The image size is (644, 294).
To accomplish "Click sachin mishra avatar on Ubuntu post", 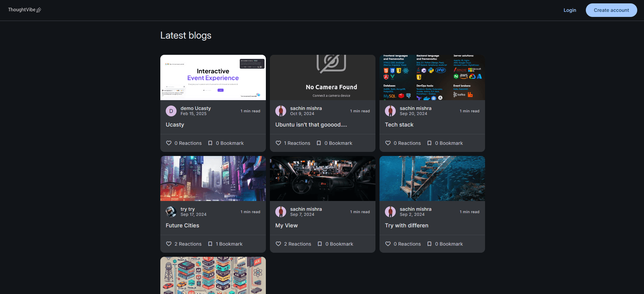I will coord(281,111).
